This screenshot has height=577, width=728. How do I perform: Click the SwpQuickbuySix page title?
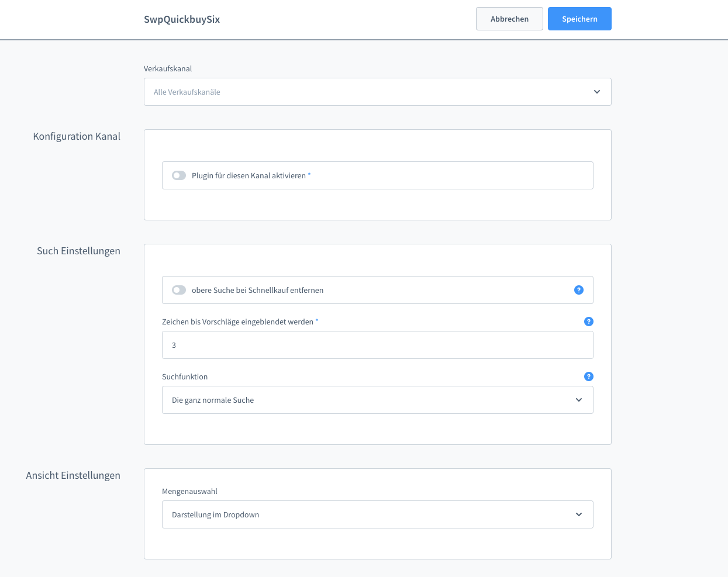coord(182,19)
